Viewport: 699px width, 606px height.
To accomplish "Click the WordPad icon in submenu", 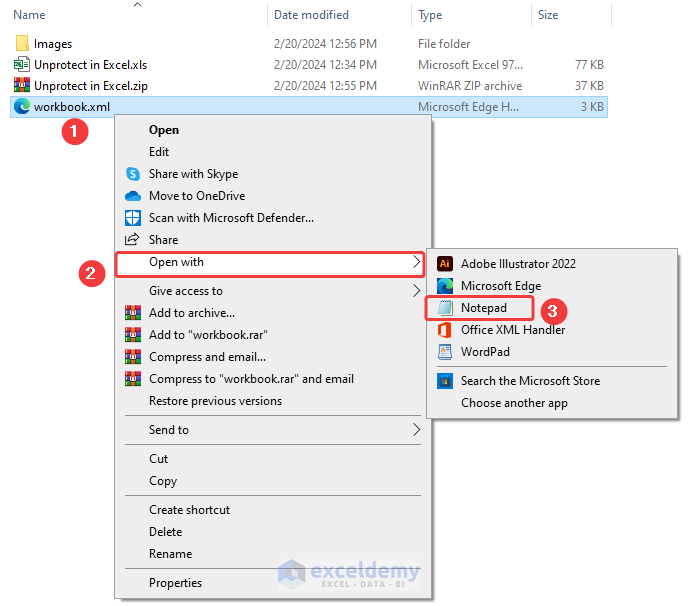I will pyautogui.click(x=444, y=352).
